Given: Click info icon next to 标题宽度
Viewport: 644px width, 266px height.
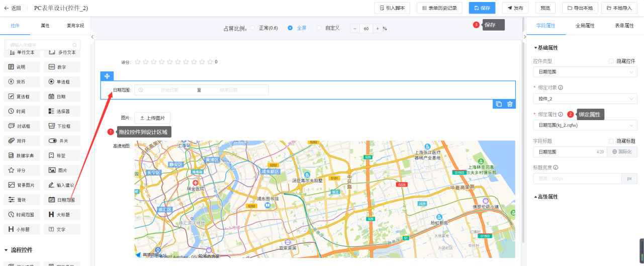Looking at the screenshot, I should pyautogui.click(x=556, y=167).
